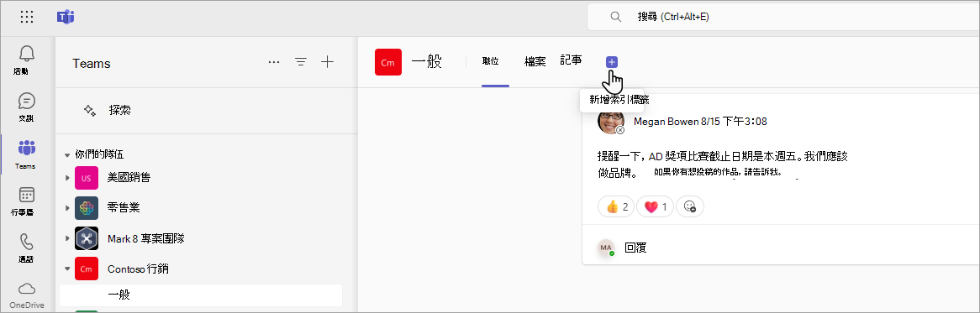Image resolution: width=980 pixels, height=313 pixels.
Task: Select the 美國銷售 team name
Action: click(129, 178)
